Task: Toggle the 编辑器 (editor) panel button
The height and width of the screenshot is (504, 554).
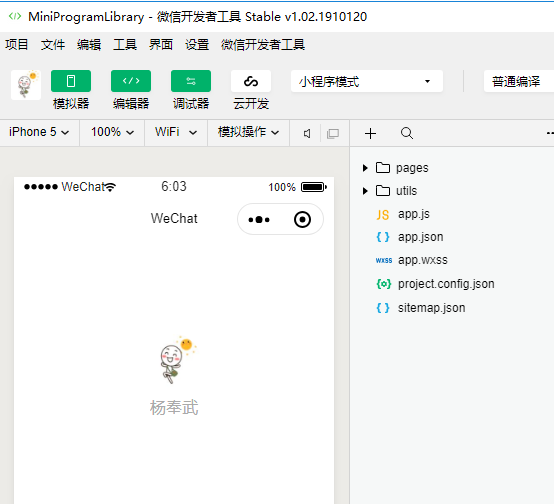Action: point(131,81)
